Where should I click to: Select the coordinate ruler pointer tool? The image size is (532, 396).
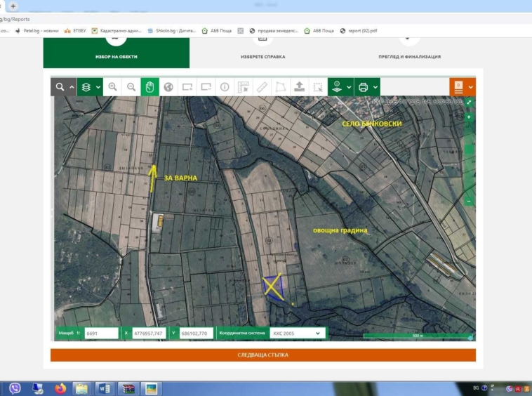pos(244,87)
